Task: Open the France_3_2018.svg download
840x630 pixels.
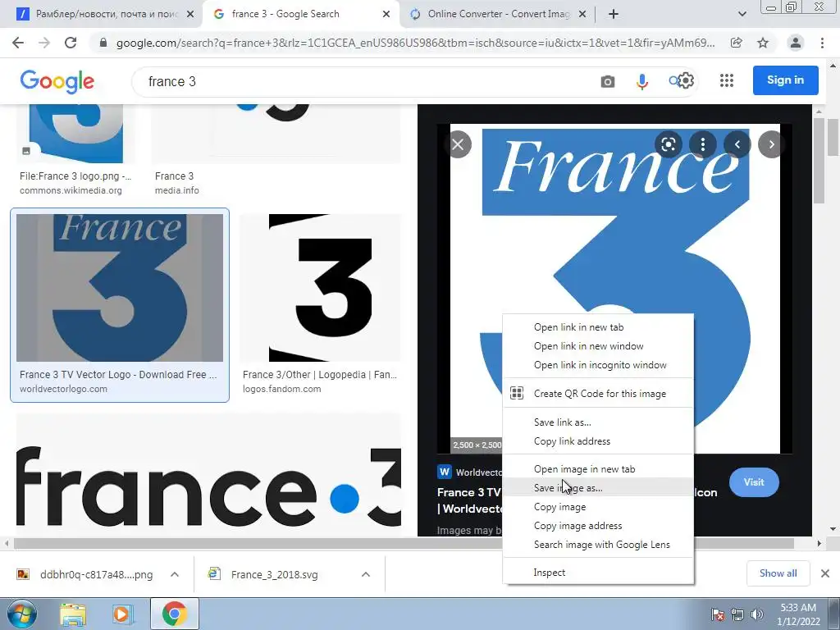Action: [x=274, y=574]
